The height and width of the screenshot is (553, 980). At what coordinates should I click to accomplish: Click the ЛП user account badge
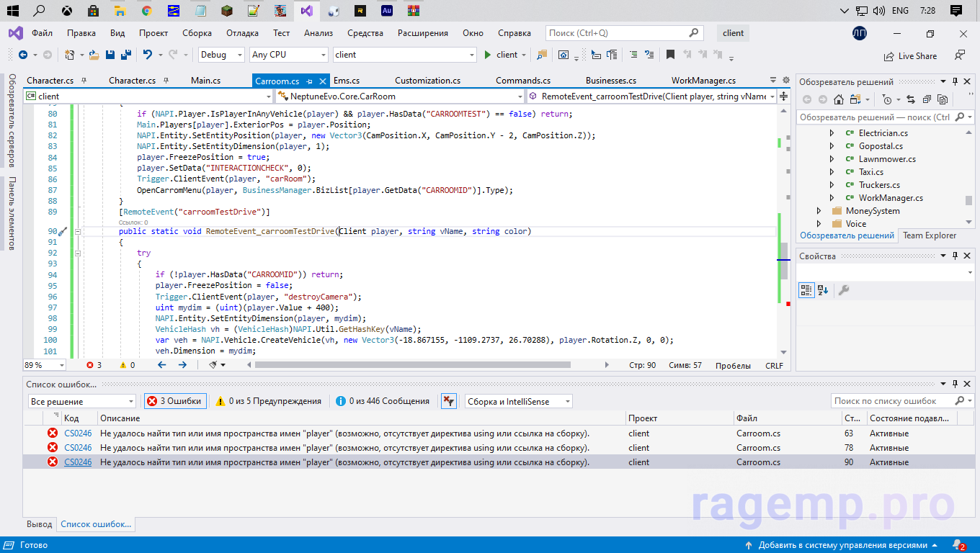point(859,33)
